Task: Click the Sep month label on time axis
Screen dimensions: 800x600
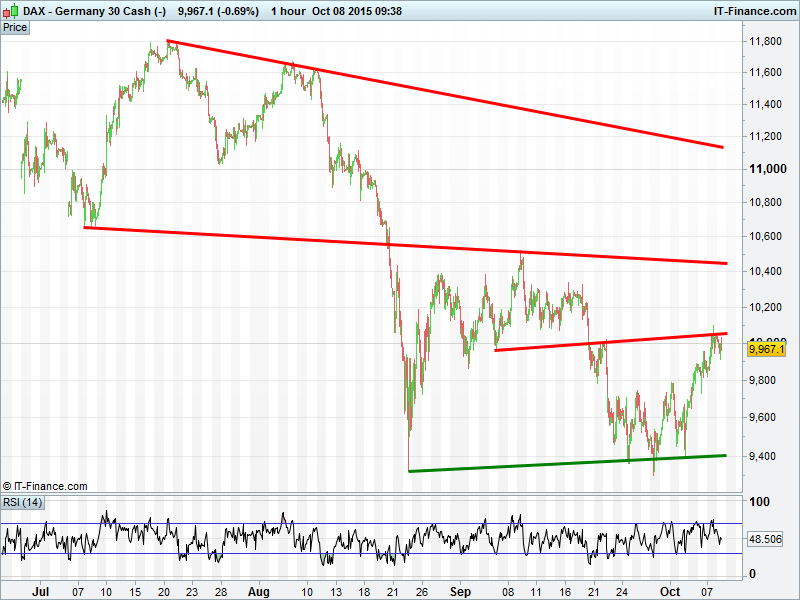Action: tap(460, 591)
